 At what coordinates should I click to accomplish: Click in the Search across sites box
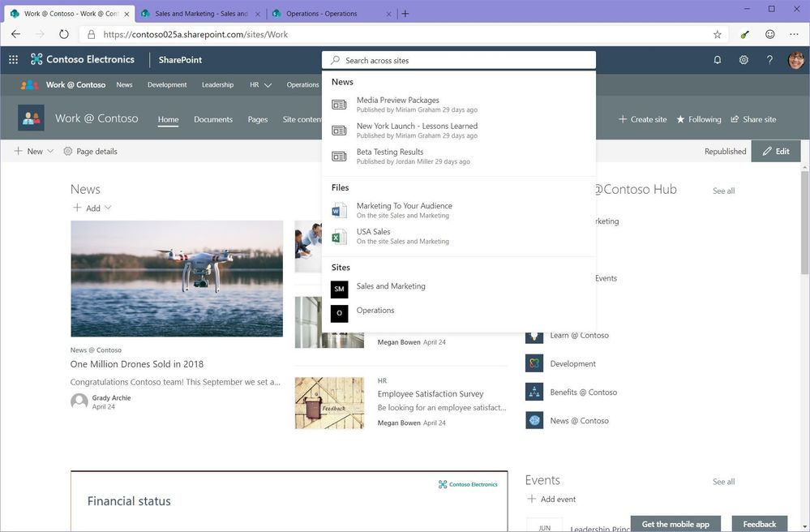[x=459, y=60]
